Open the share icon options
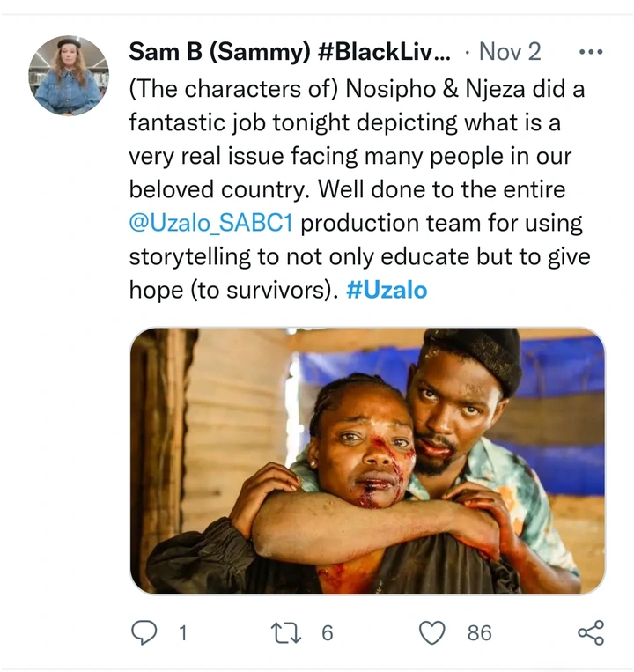 point(591,632)
